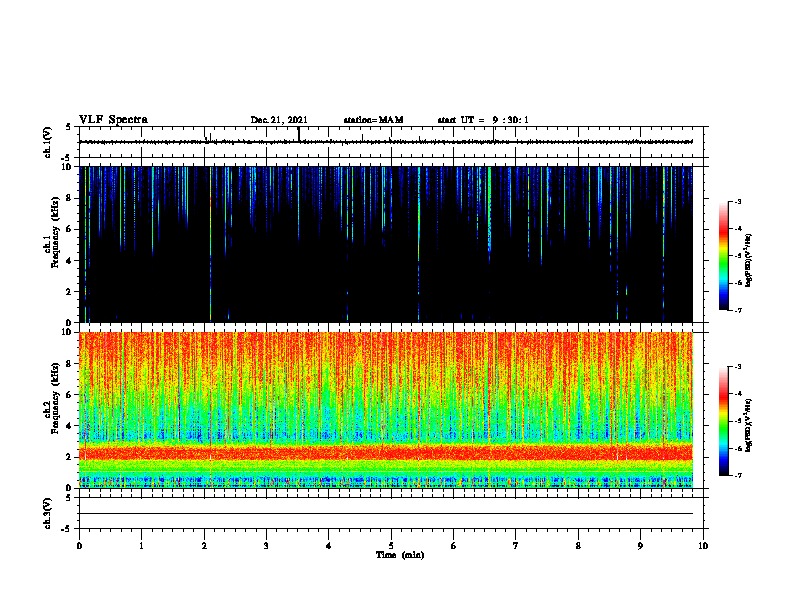Click the "-3" tick on upper colorbar
The height and width of the screenshot is (612, 792).
click(x=738, y=202)
